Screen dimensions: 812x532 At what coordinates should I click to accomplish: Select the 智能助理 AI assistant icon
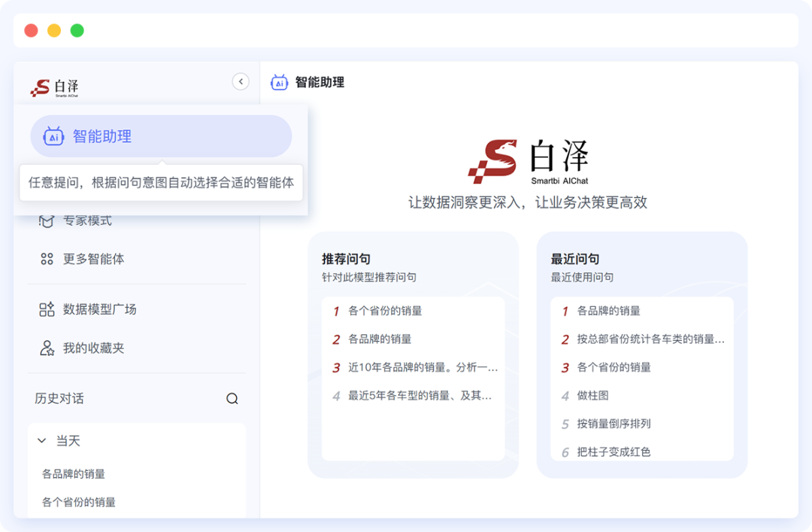pos(53,136)
